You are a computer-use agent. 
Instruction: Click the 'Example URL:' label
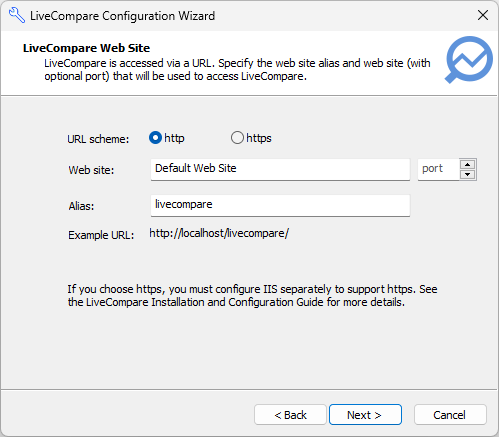101,235
